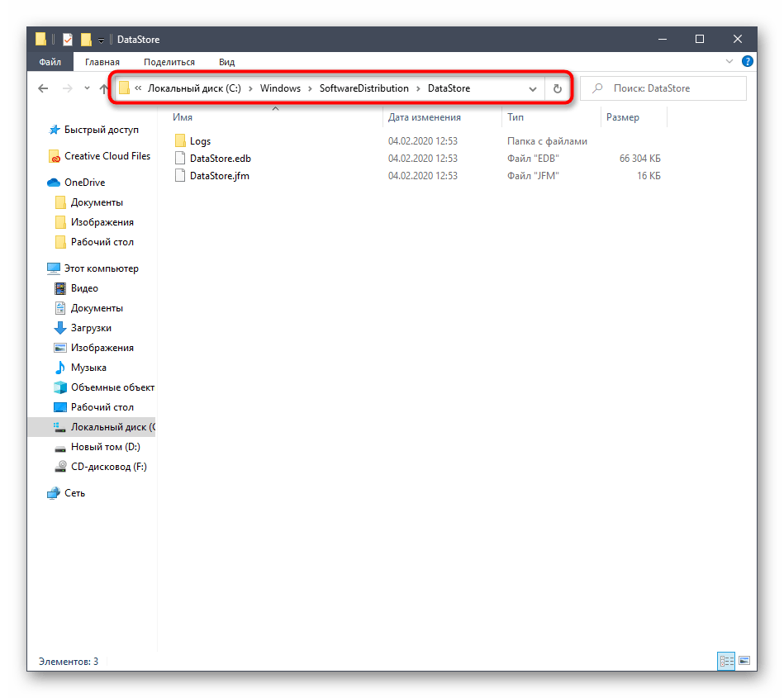Viewport: 784px width, 698px height.
Task: Switch to the Вид ribbon tab
Action: click(x=226, y=62)
